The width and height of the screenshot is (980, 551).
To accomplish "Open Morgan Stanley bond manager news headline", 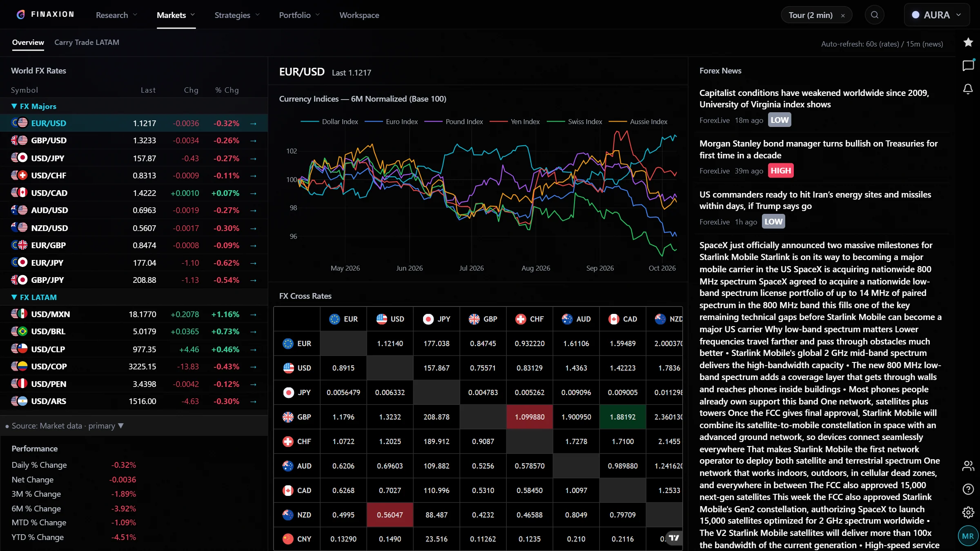I will tap(818, 149).
